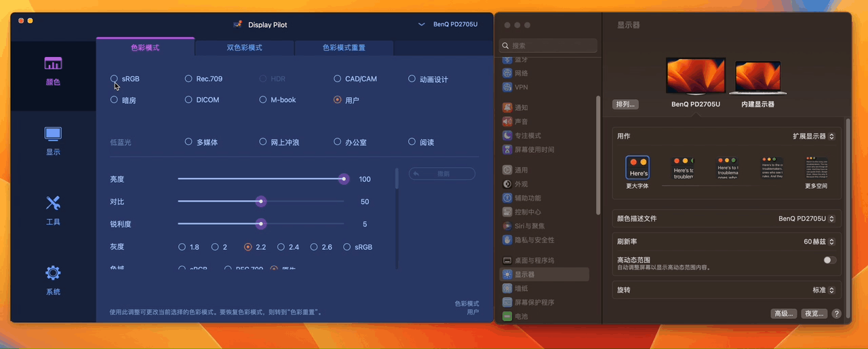
Task: Set 灰度 gamma to 2.4
Action: click(281, 247)
